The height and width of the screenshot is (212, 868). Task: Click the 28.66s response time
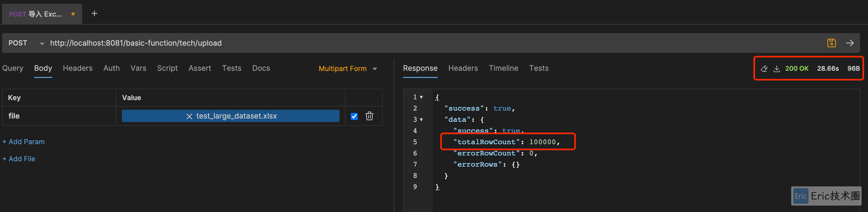pyautogui.click(x=827, y=68)
